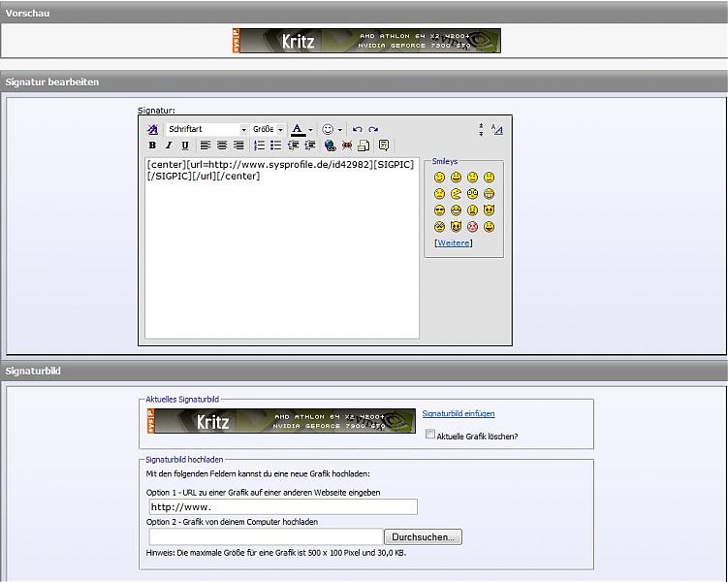Viewport: 728px width, 582px height.
Task: Check 'Aktuelle Grafik löschen?' checkbox
Action: click(x=430, y=436)
